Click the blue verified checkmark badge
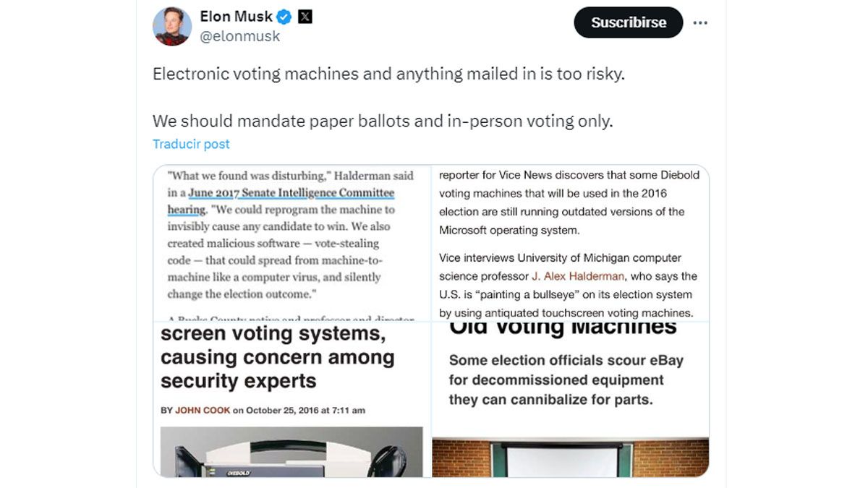 click(x=284, y=15)
